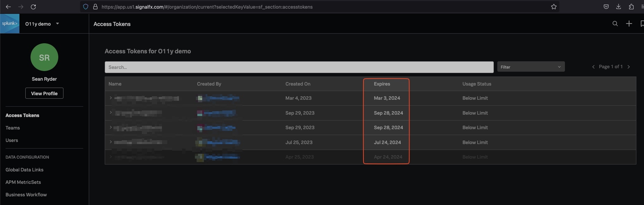644x205 pixels.
Task: Reload the page with the refresh icon
Action: [x=33, y=7]
